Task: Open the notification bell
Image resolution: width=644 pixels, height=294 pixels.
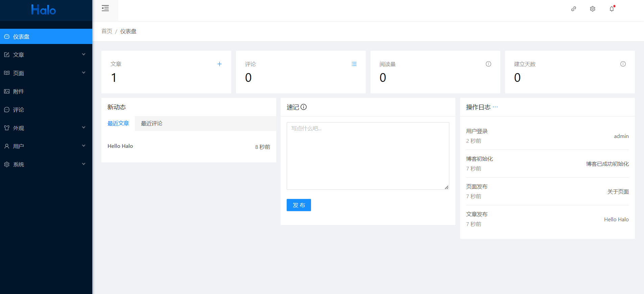Action: tap(612, 9)
